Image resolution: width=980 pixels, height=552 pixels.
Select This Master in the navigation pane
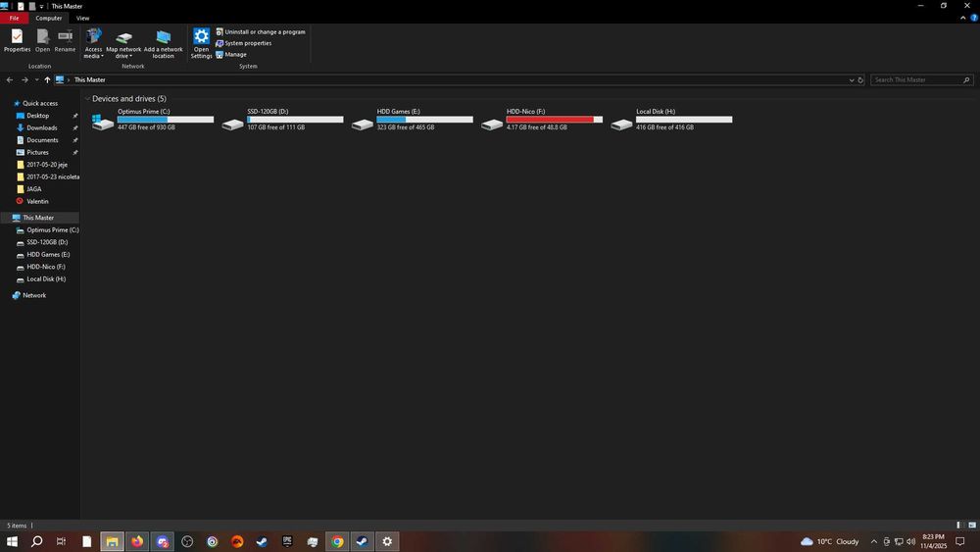pos(38,218)
